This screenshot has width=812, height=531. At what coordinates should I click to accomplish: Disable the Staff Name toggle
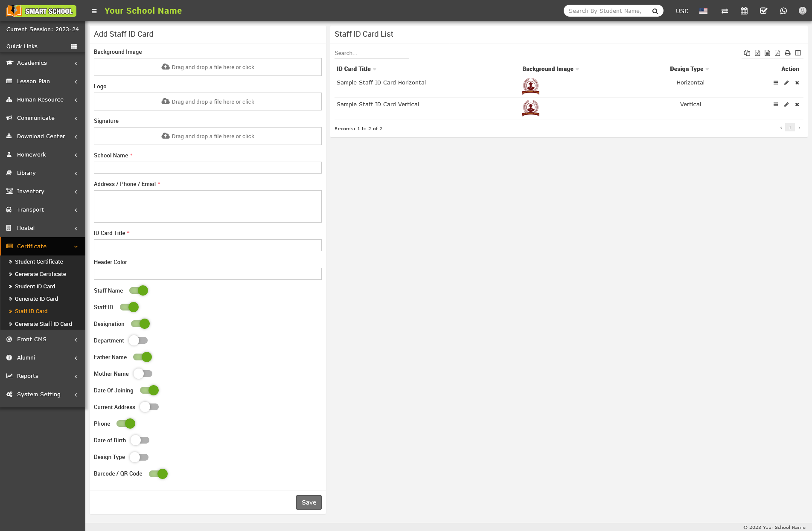point(139,290)
